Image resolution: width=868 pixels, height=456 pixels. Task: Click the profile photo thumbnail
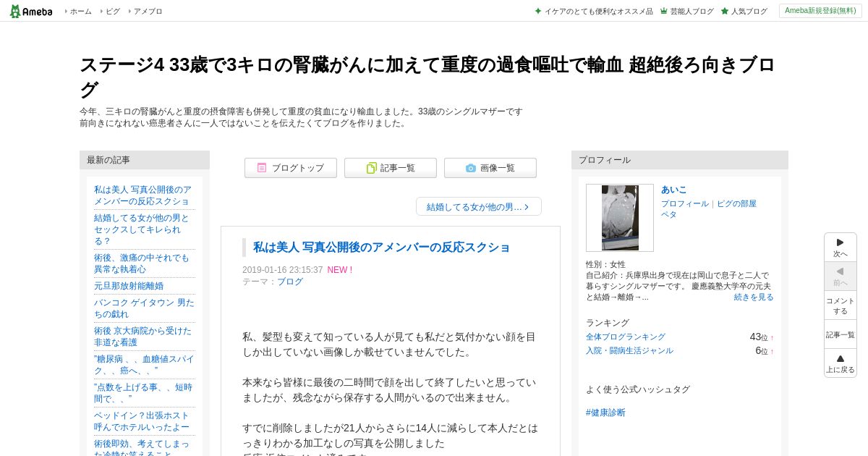620,218
